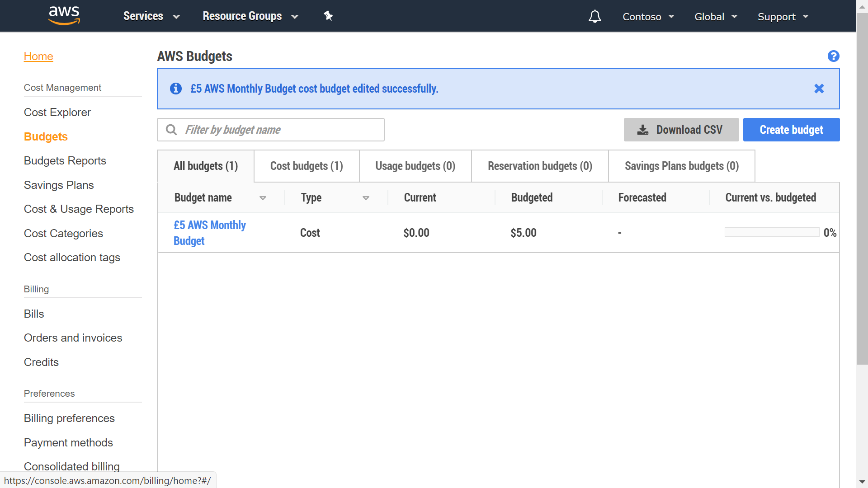The image size is (868, 488).
Task: Open Cost & Usage Reports
Action: point(79,209)
